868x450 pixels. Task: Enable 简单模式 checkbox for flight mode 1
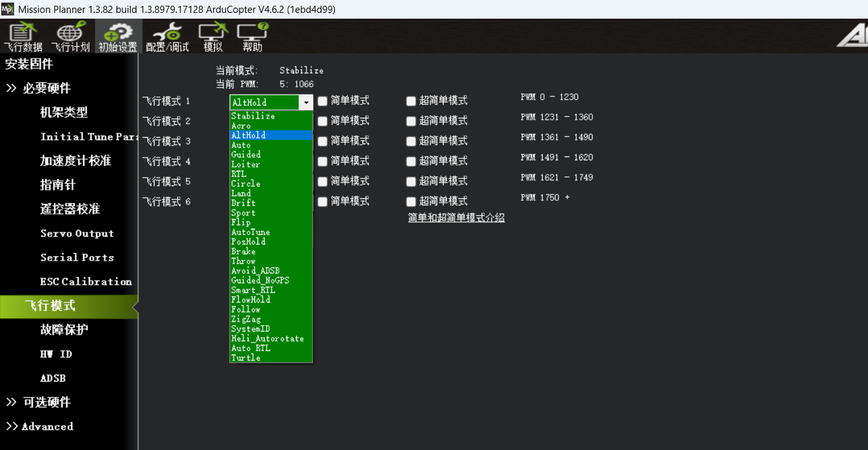point(323,100)
